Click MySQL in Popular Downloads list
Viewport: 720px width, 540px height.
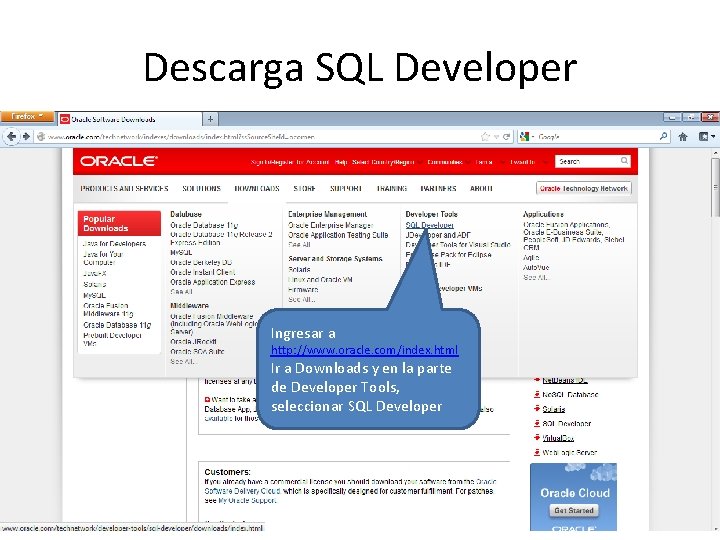coord(95,295)
